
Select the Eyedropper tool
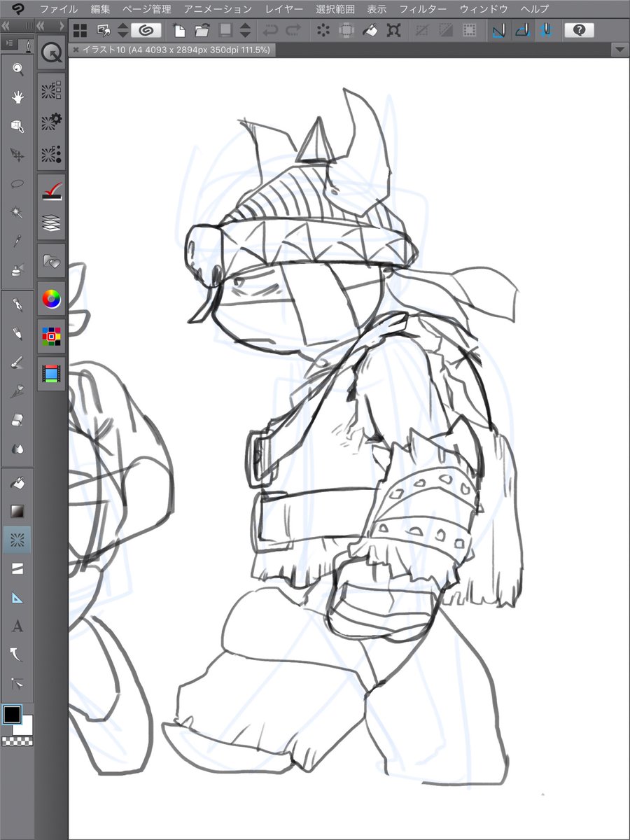click(x=17, y=240)
